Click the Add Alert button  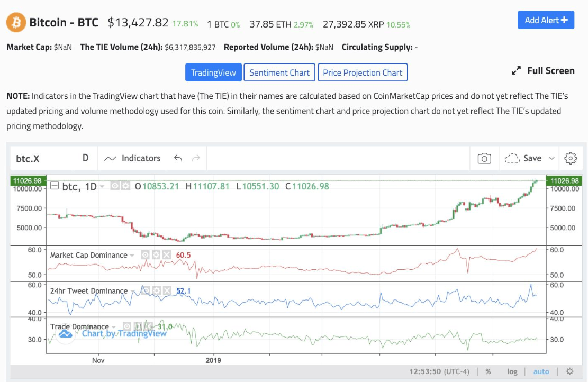[546, 20]
